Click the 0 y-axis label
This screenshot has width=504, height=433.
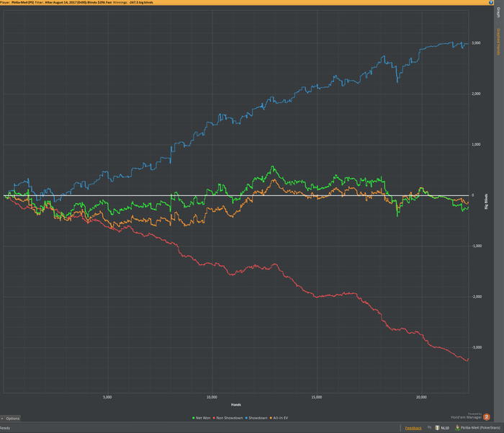click(x=472, y=195)
